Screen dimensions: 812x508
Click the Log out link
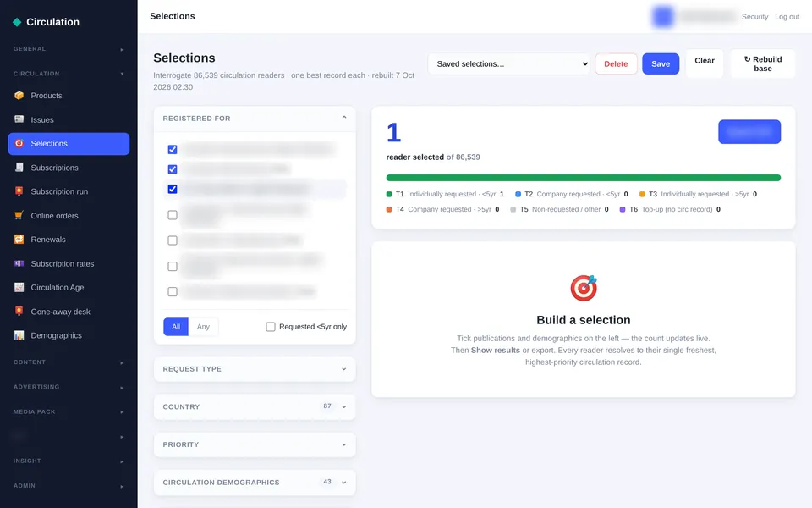coord(787,17)
